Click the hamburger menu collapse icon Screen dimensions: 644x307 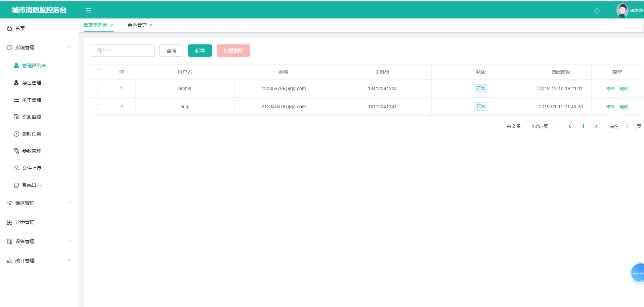click(x=88, y=10)
